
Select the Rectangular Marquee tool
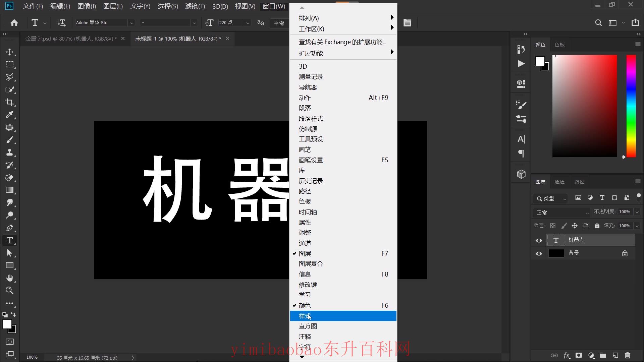pos(10,64)
